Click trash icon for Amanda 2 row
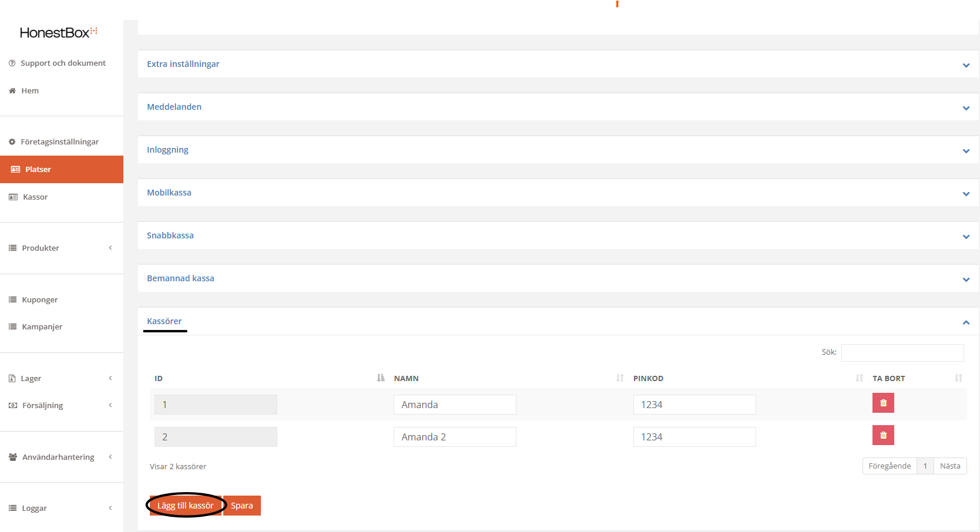The image size is (980, 532). tap(882, 436)
